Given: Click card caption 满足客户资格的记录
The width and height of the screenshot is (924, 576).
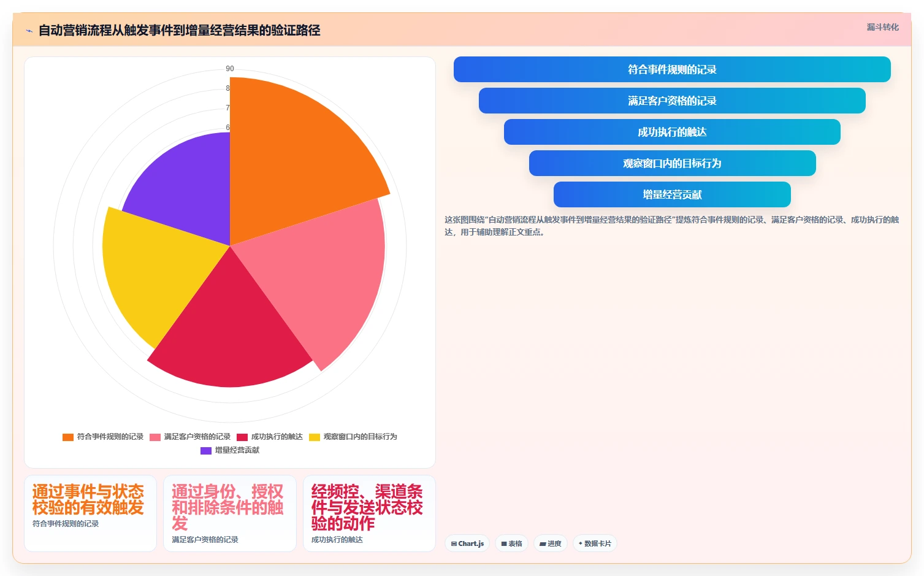Looking at the screenshot, I should click(205, 540).
